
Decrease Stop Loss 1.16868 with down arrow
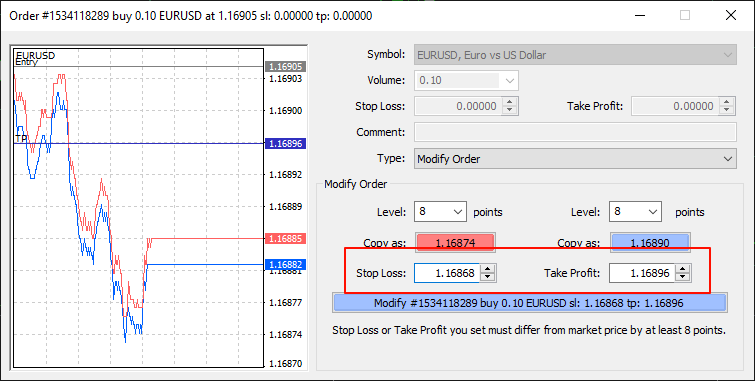point(488,277)
